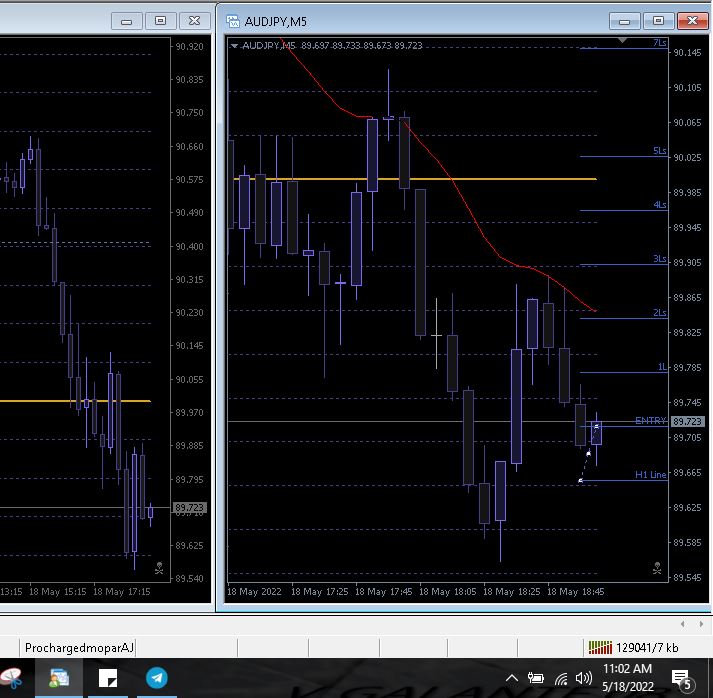
Task: Select the red moving average line
Action: pos(450,180)
